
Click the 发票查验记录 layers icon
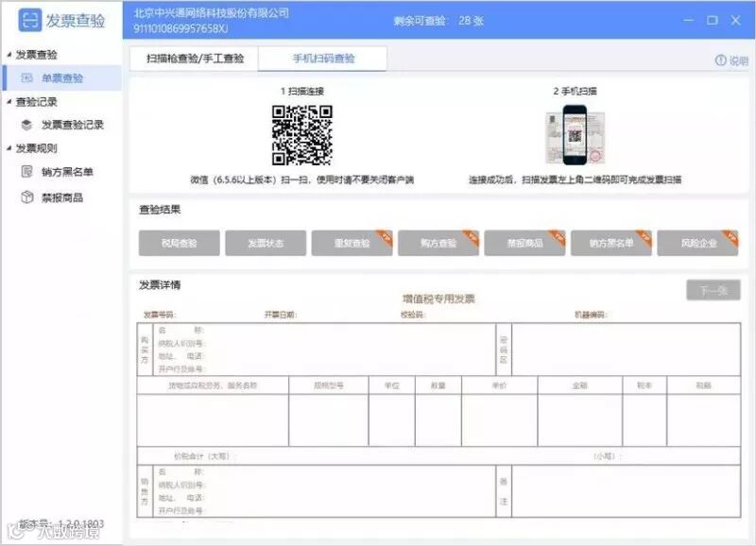[27, 125]
